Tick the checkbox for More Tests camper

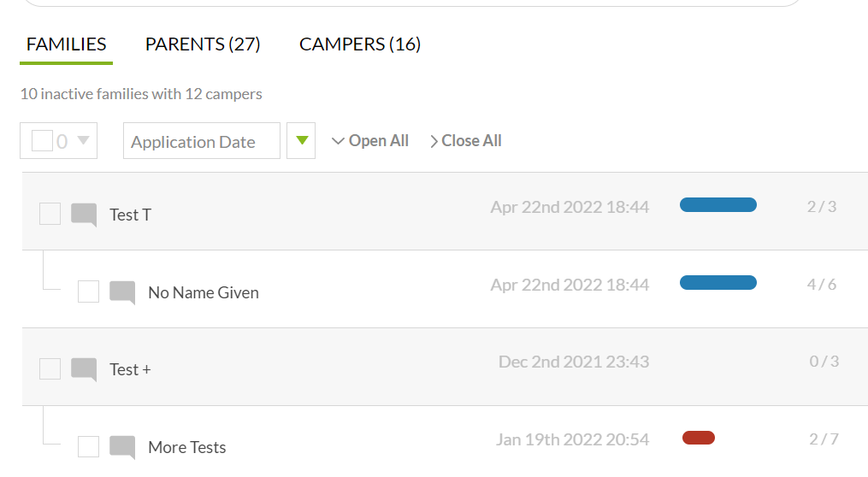click(x=89, y=446)
